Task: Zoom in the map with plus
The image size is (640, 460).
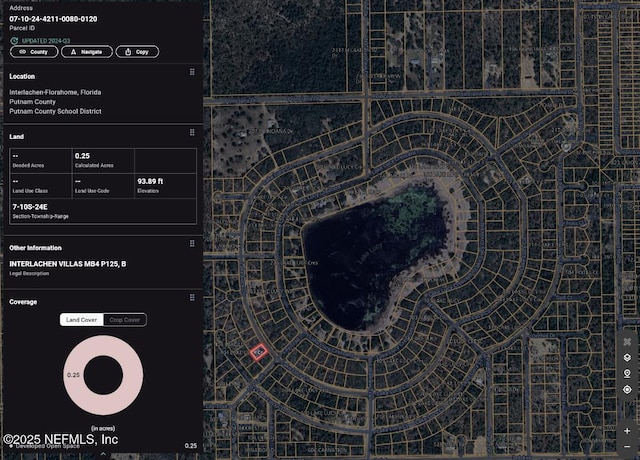Action: coord(627,431)
